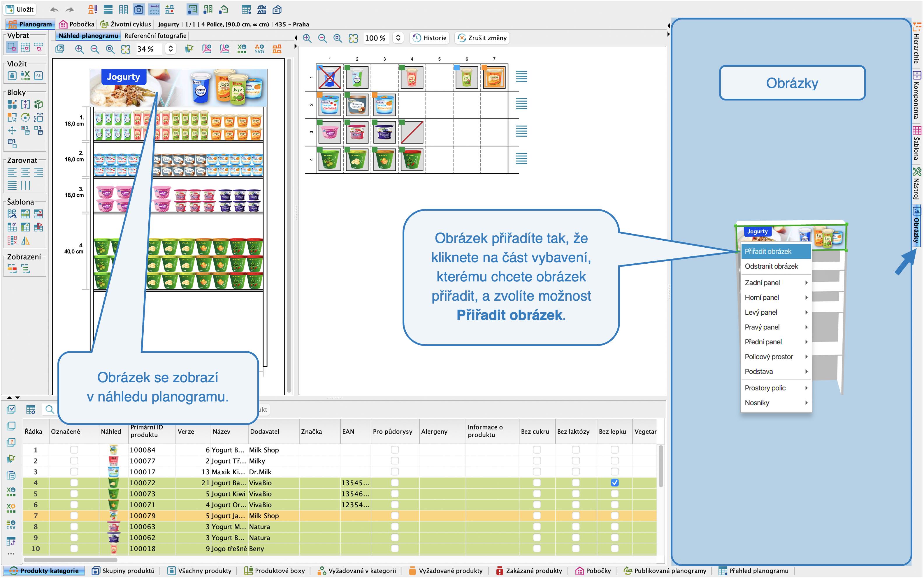Screen dimensions: 924x578
Task: Open the Komponenta side panel tab
Action: click(916, 95)
